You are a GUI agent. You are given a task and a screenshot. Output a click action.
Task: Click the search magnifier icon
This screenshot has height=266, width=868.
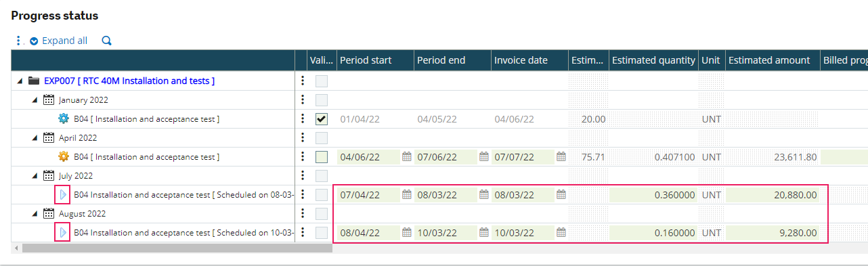[x=106, y=41]
